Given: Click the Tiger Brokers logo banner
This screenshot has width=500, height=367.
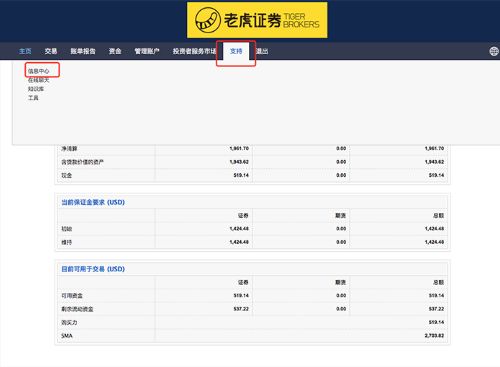Looking at the screenshot, I should pyautogui.click(x=257, y=20).
